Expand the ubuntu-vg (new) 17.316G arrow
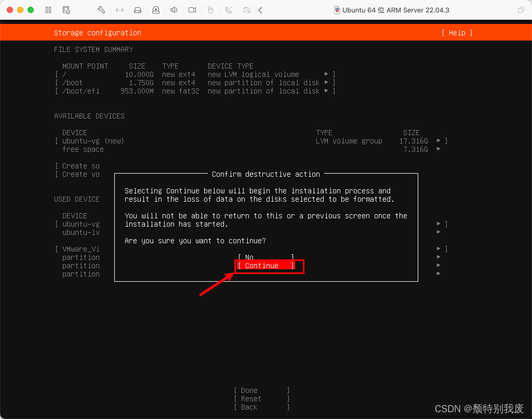Screen dimensions: 532x419 (x=438, y=140)
